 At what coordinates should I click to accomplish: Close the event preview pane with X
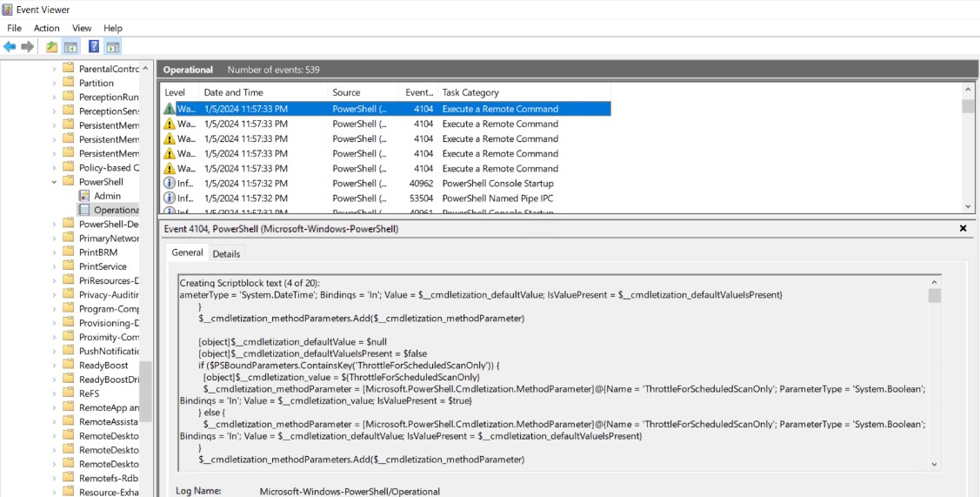(963, 228)
